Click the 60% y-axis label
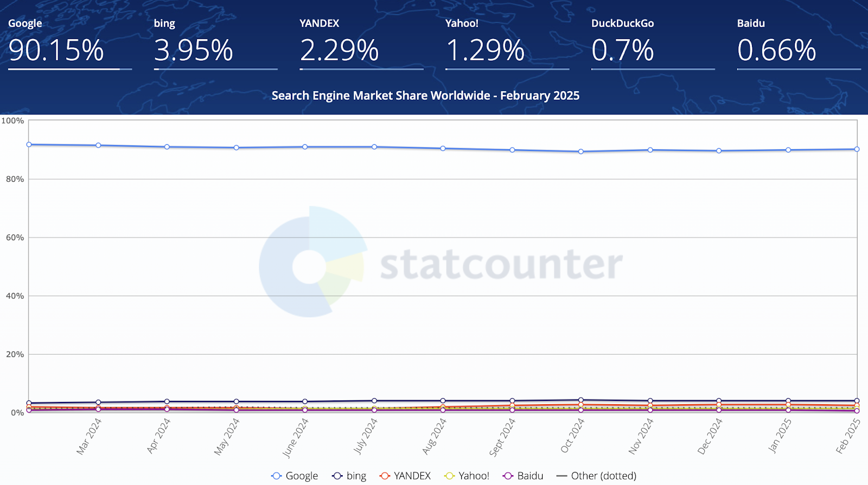 (x=15, y=238)
